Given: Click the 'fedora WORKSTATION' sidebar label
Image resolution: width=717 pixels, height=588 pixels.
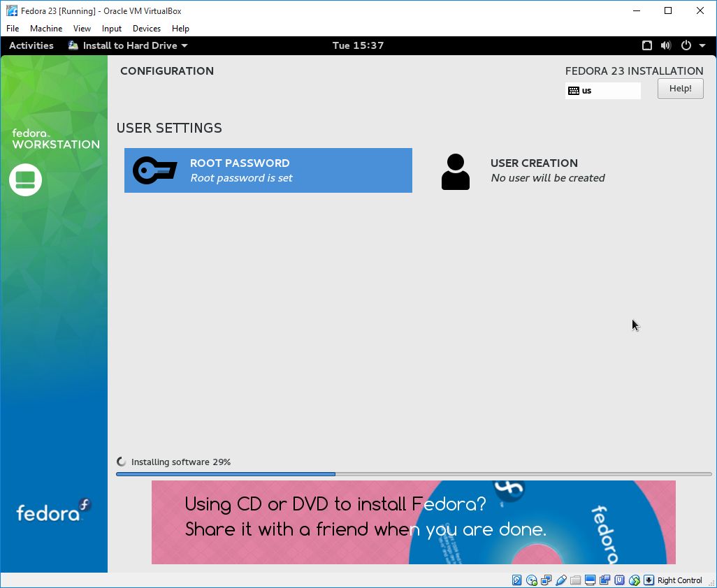Looking at the screenshot, I should tap(56, 139).
